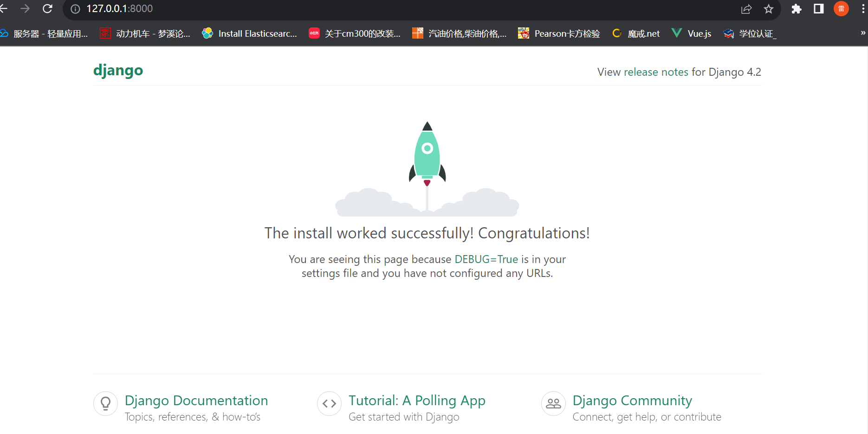
Task: Click the text 'The install worked successfully! Congratulations!'
Action: [427, 233]
